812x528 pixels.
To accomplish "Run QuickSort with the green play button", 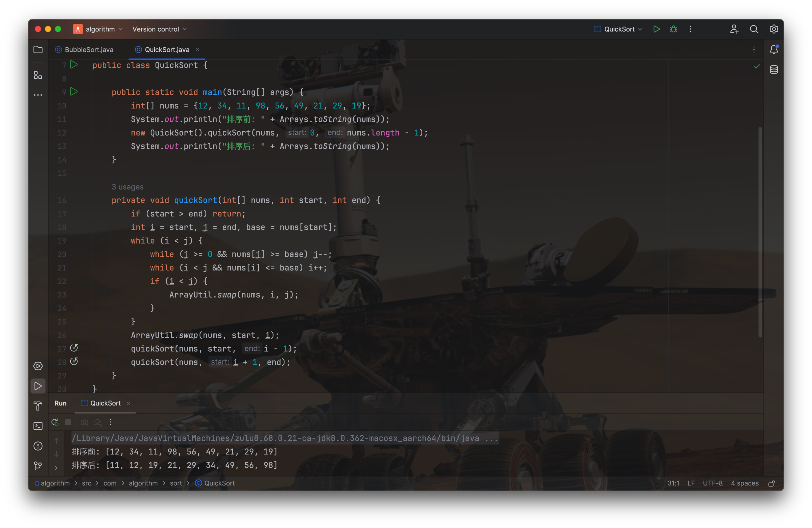I will 656,29.
